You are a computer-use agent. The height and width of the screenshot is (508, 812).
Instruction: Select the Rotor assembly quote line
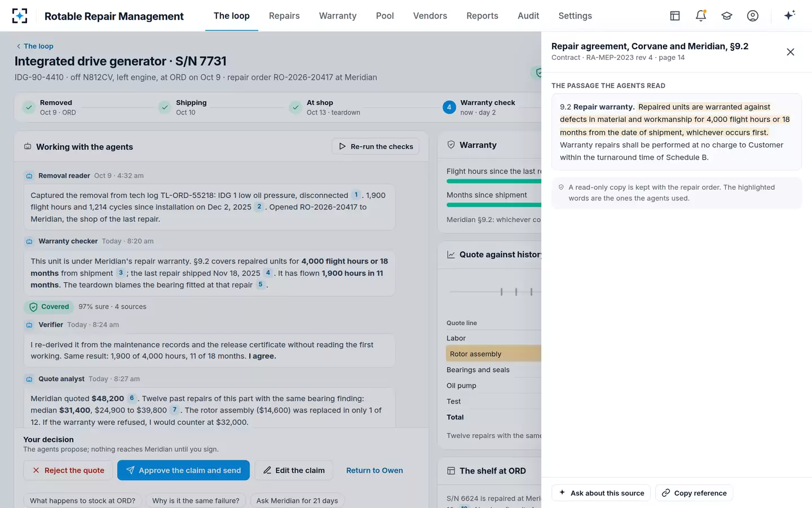(x=493, y=354)
